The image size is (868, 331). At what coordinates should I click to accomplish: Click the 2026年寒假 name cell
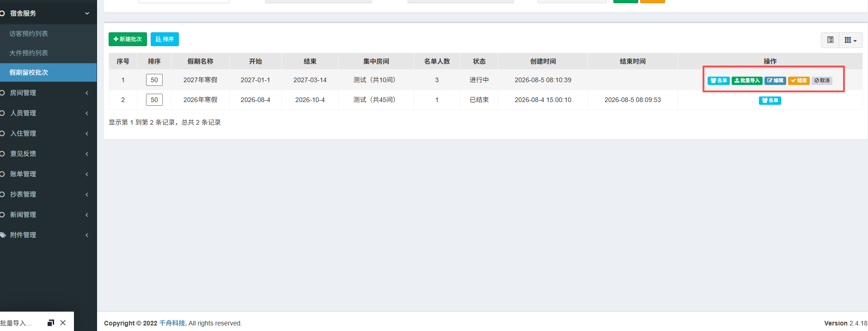coord(200,100)
